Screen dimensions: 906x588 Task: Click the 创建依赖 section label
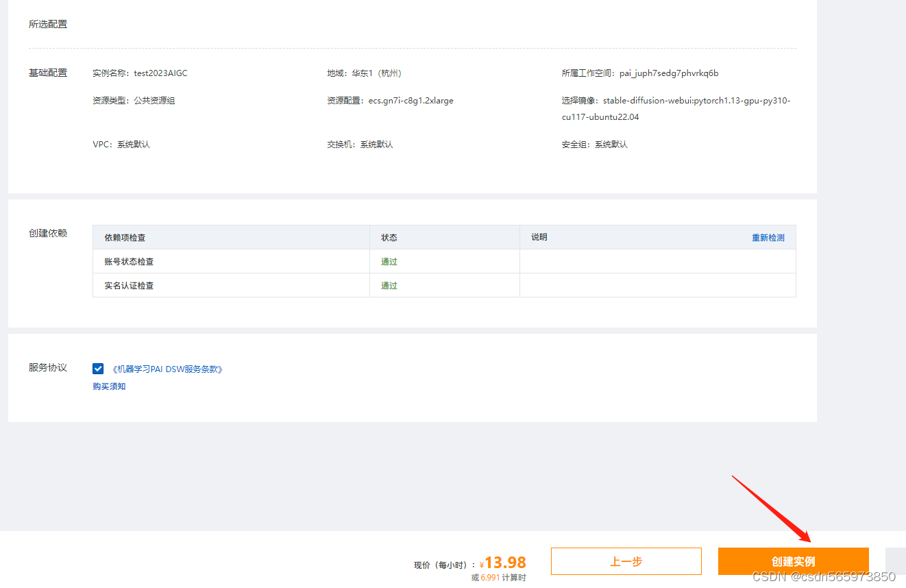[48, 233]
